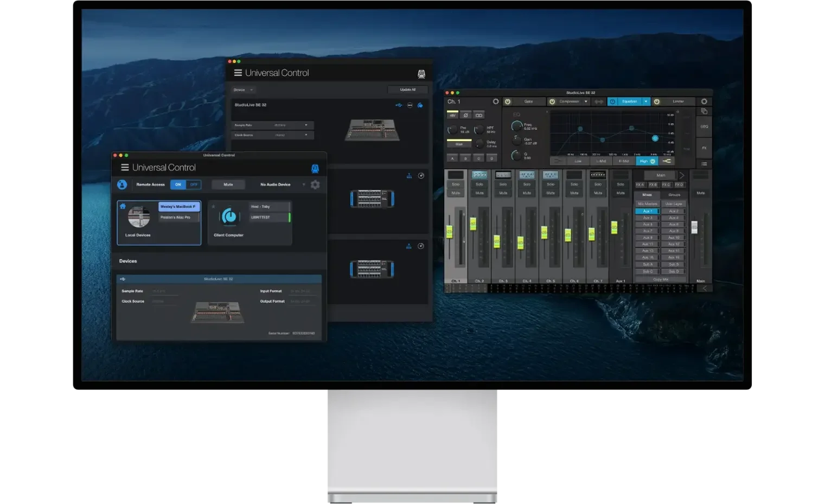The width and height of the screenshot is (825, 504).
Task: Mute the Main output channel
Action: [x=701, y=193]
